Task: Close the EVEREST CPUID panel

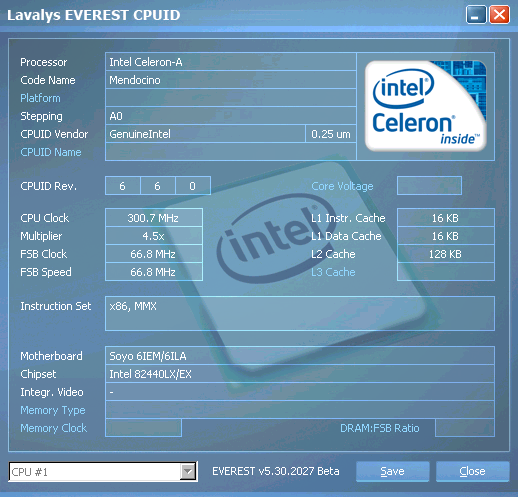Action: [x=472, y=471]
